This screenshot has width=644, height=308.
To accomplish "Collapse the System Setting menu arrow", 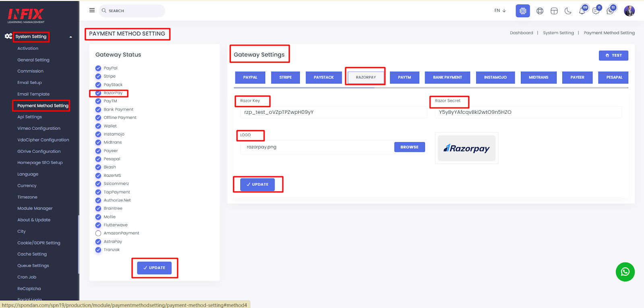I will coord(71,37).
